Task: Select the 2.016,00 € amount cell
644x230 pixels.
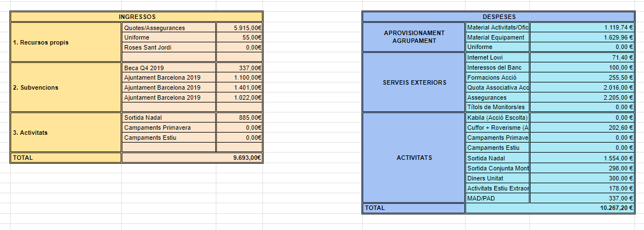Action: point(582,87)
